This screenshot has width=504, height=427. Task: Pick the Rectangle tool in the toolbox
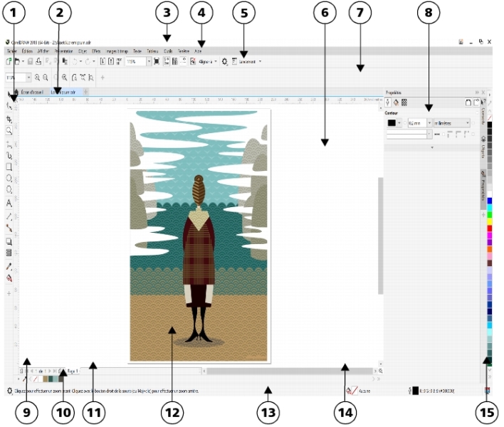point(9,167)
